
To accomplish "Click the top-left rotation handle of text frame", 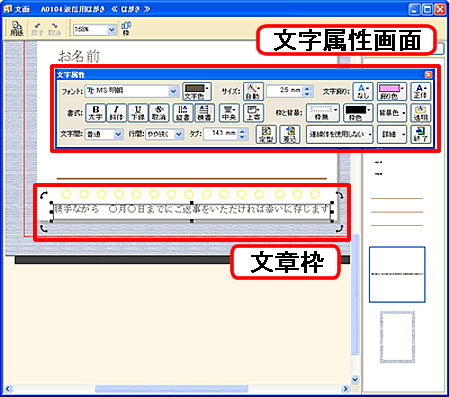I will 44,195.
